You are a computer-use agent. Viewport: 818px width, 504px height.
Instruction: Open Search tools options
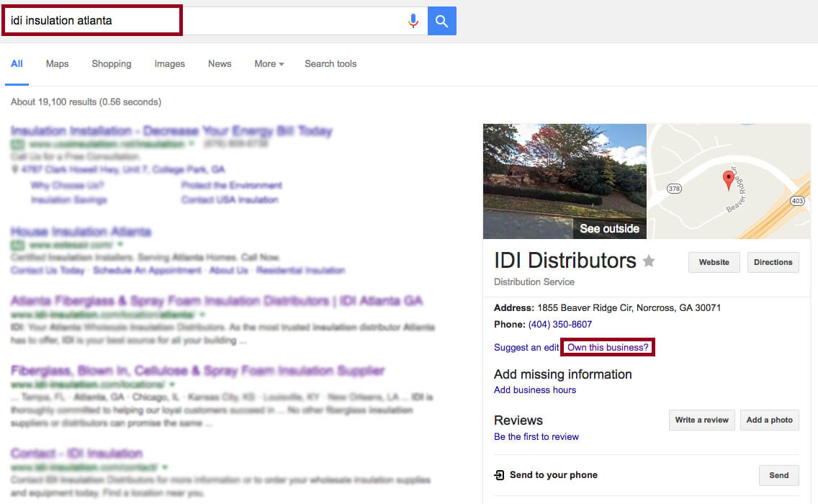331,63
